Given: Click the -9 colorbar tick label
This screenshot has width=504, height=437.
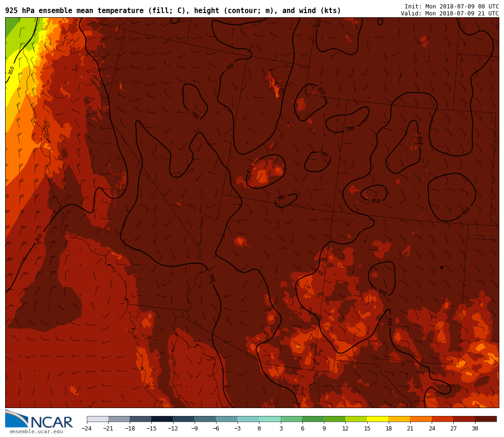Looking at the screenshot, I should coord(195,428).
